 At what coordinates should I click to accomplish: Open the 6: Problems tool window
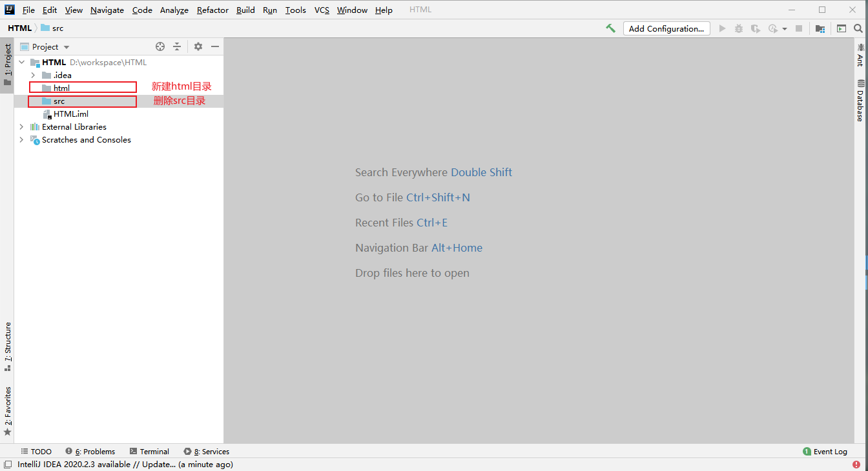pyautogui.click(x=90, y=452)
